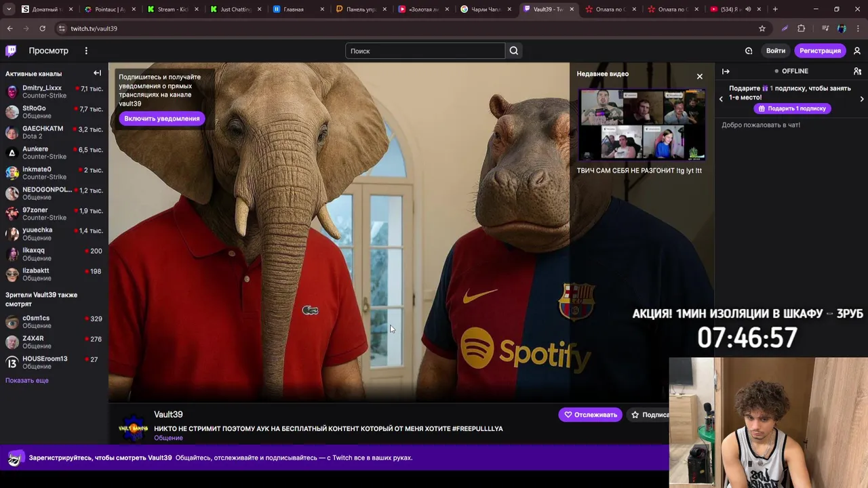Click the Vault39 channel name
This screenshot has height=488, width=868.
coord(168,414)
